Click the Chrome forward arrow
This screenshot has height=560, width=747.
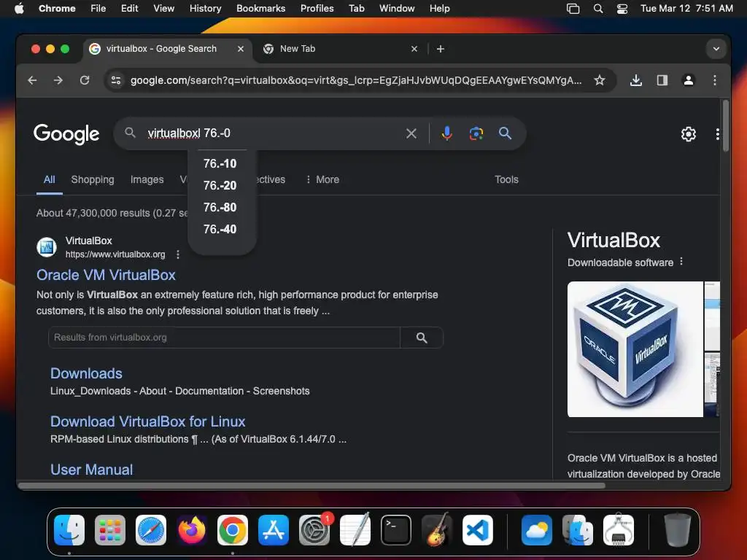pyautogui.click(x=58, y=80)
